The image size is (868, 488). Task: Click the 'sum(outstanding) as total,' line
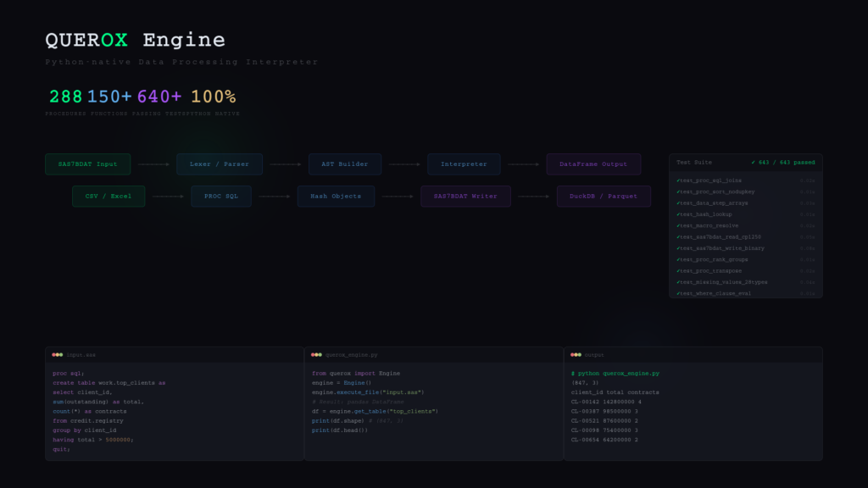(x=98, y=402)
